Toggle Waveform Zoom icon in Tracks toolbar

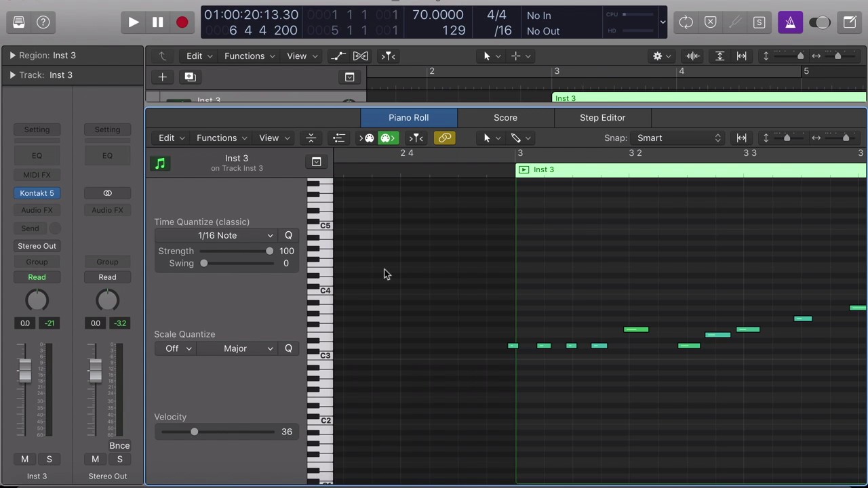692,56
